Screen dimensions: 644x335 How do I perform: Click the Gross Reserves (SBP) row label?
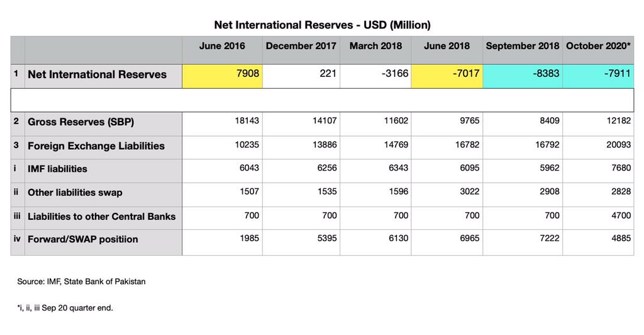coord(81,122)
